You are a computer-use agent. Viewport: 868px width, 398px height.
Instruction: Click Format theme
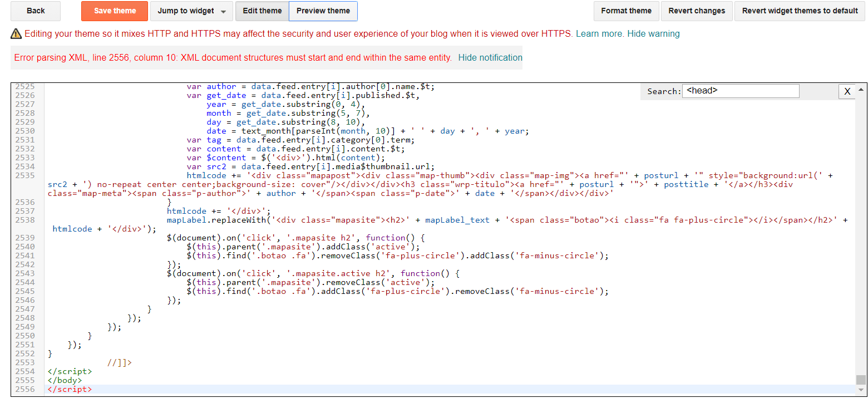click(x=626, y=11)
